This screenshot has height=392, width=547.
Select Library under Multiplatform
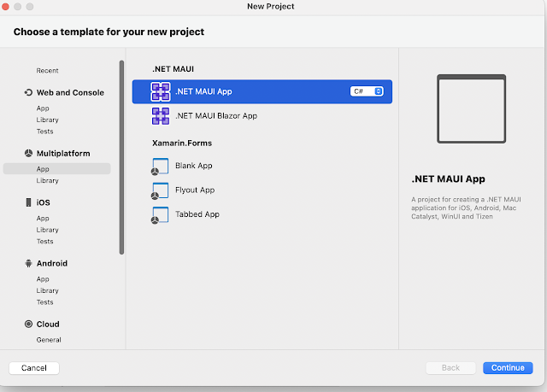(47, 180)
